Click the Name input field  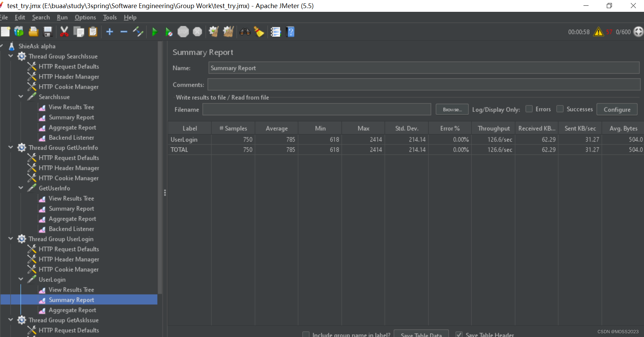(x=424, y=68)
